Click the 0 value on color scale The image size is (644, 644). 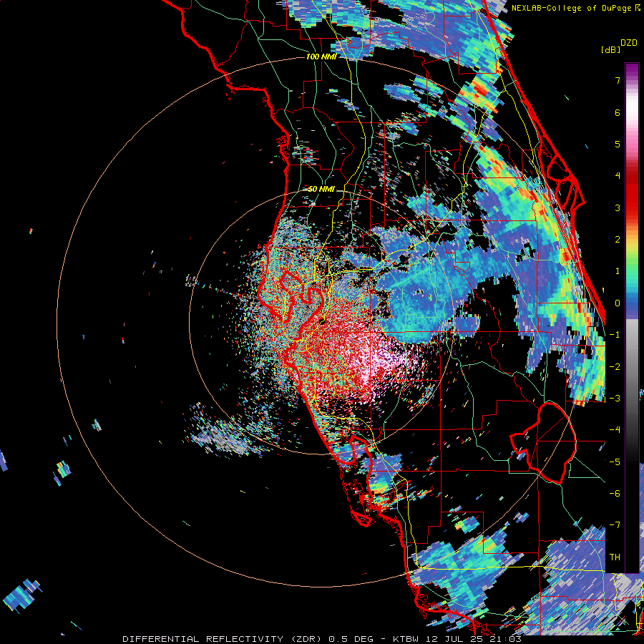pos(618,303)
